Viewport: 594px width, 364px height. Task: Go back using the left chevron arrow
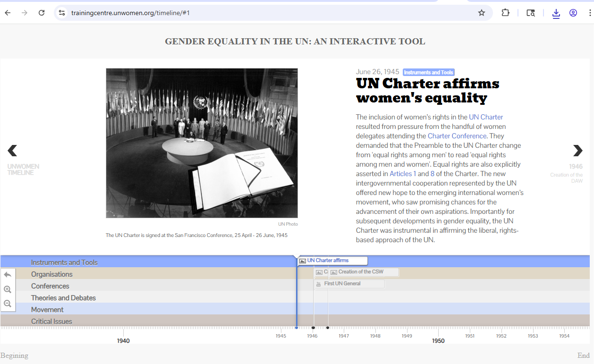click(x=12, y=151)
